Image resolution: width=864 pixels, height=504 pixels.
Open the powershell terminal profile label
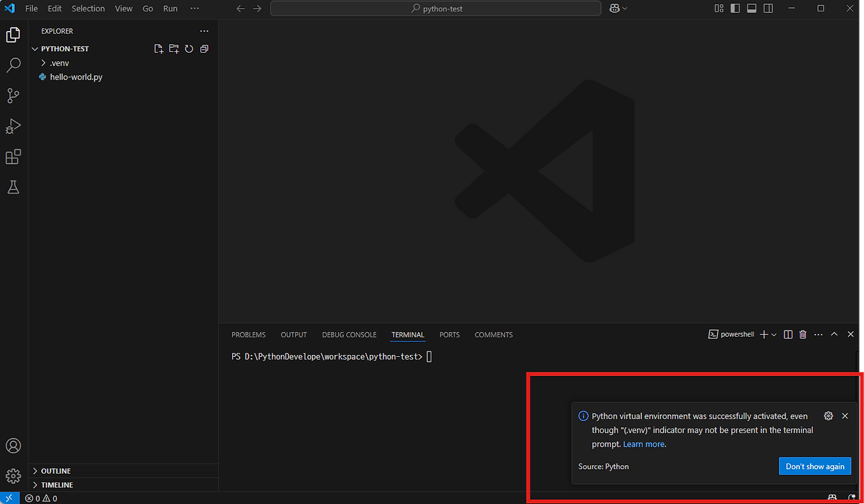pyautogui.click(x=731, y=335)
